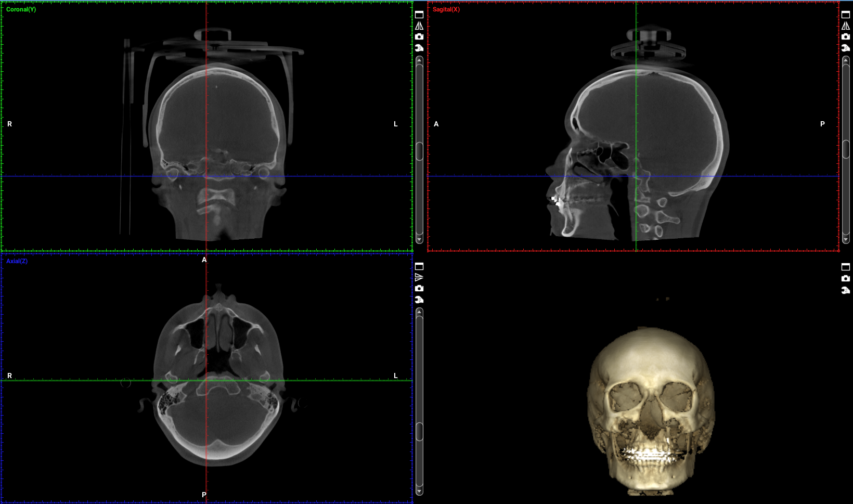This screenshot has height=504, width=853.
Task: Click the Coronal slice scrollbar thumb
Action: point(420,151)
